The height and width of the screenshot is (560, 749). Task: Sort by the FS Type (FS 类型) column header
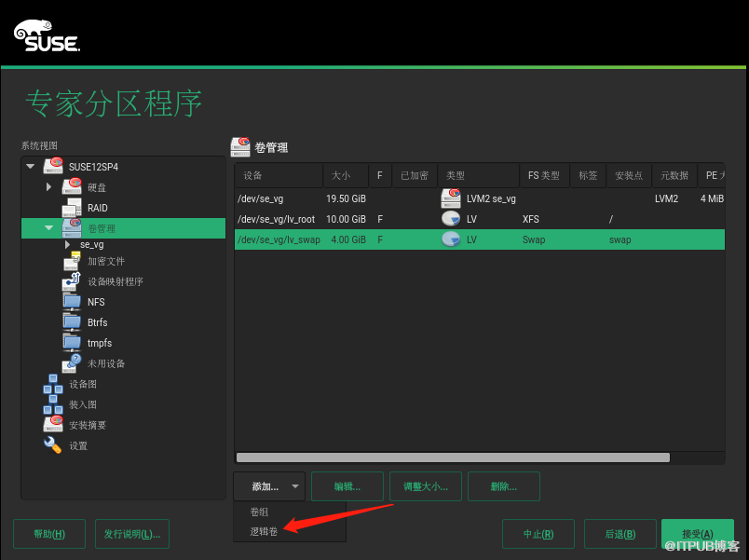click(544, 175)
